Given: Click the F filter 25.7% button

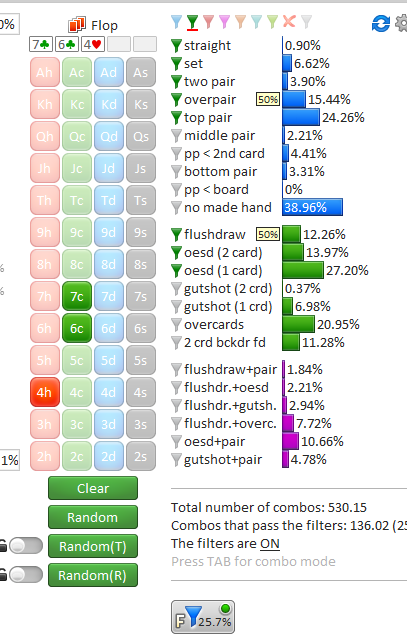Looking at the screenshot, I should (203, 617).
